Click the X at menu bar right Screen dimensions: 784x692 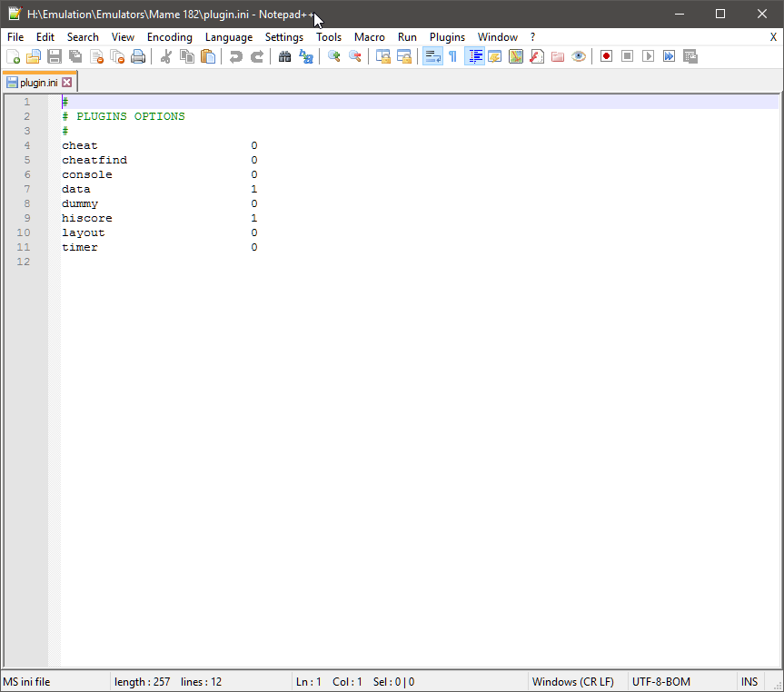(x=773, y=37)
